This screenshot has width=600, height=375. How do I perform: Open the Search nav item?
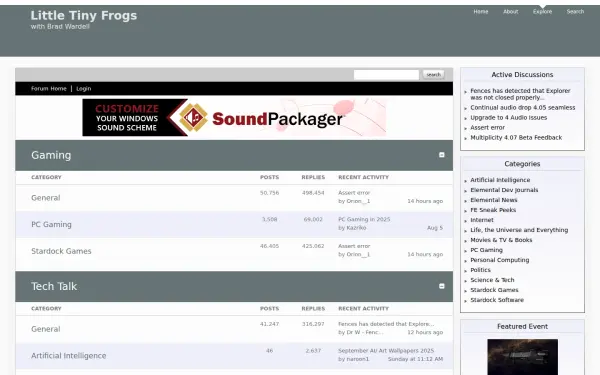tap(575, 11)
